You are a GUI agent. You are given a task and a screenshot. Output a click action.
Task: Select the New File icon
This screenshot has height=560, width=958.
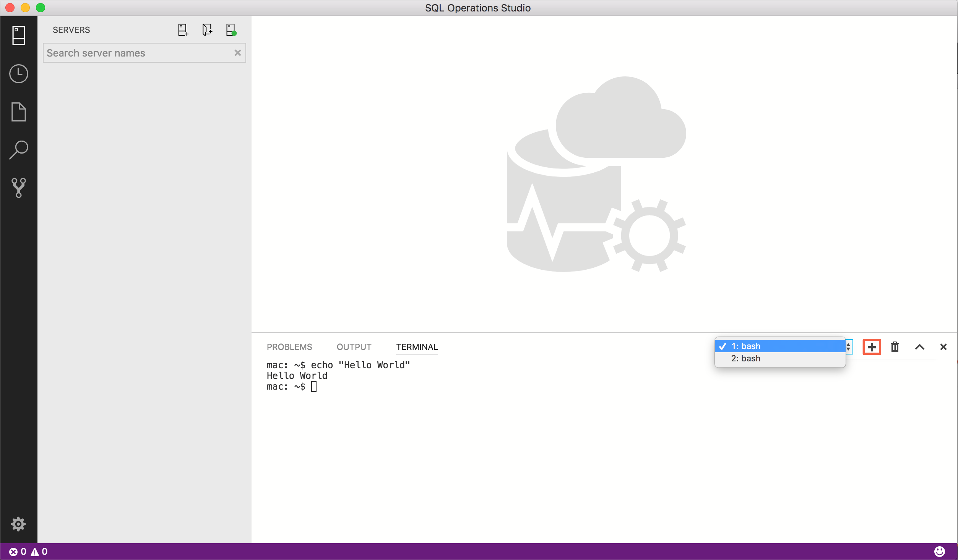[18, 111]
